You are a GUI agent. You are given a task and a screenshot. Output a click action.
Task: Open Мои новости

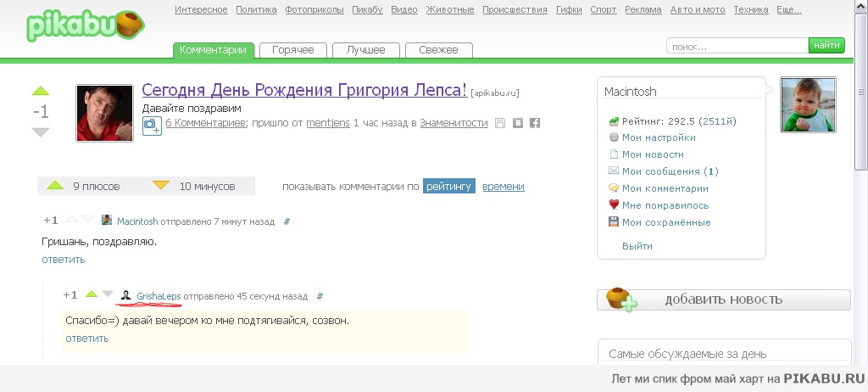coord(653,154)
